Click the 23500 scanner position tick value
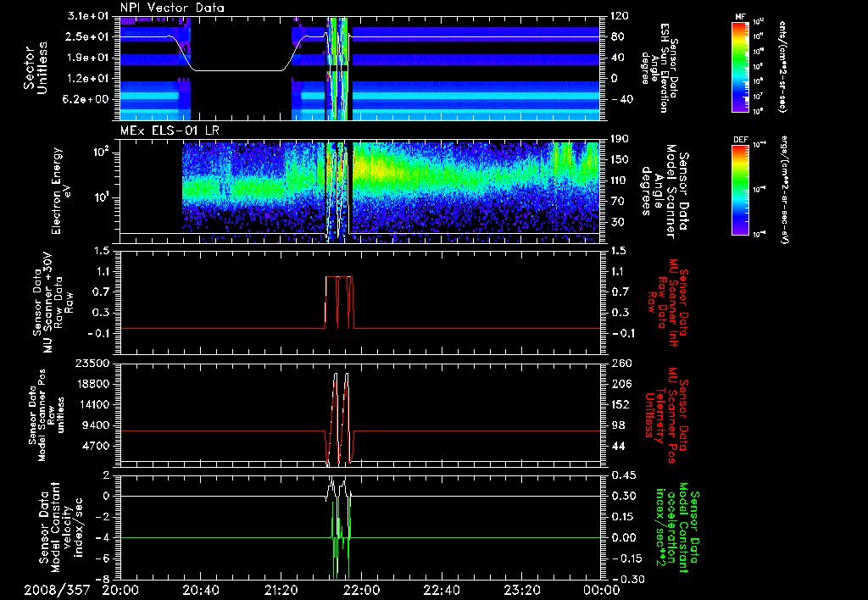 tap(92, 364)
